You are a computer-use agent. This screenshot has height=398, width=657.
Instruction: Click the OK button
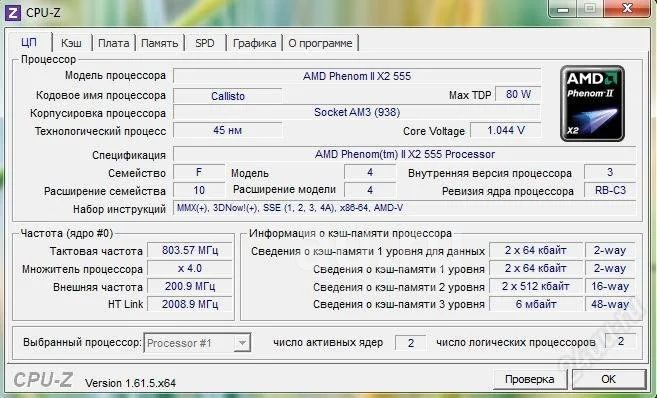[x=608, y=379]
